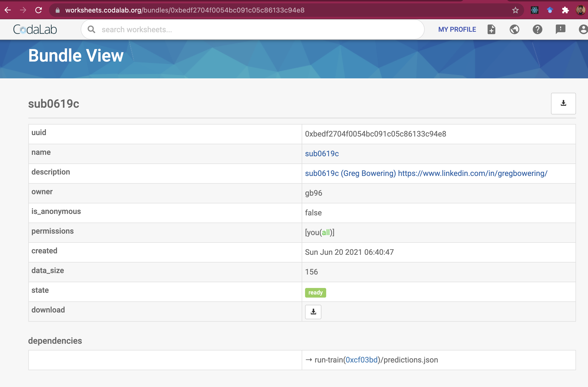Screen dimensions: 588x387
Task: Open the public worksheets gallery globe icon
Action: point(514,29)
